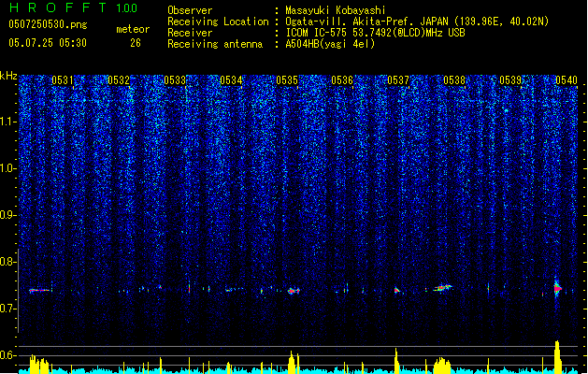Click the 0539 time marker
Viewport: 588px width, 374px height.
point(510,80)
